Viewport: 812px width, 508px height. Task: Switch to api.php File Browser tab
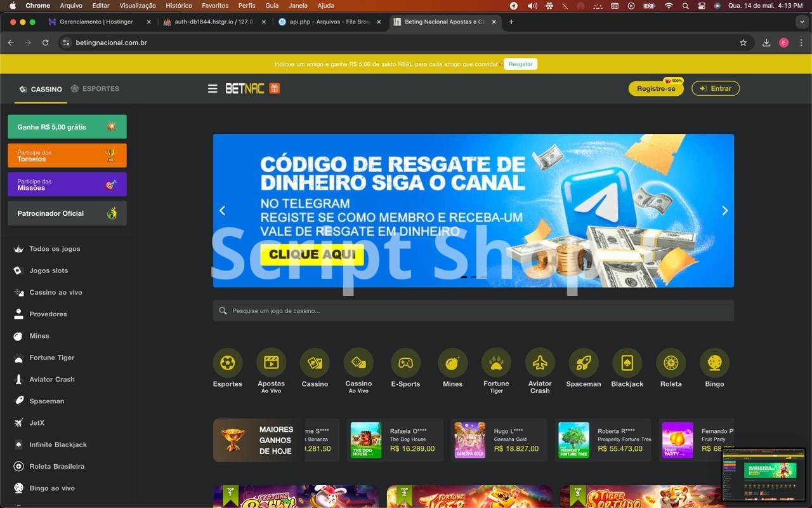(x=330, y=22)
